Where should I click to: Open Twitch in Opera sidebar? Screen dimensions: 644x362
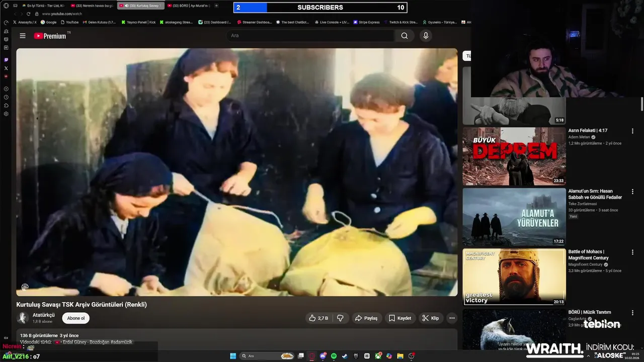click(6, 60)
